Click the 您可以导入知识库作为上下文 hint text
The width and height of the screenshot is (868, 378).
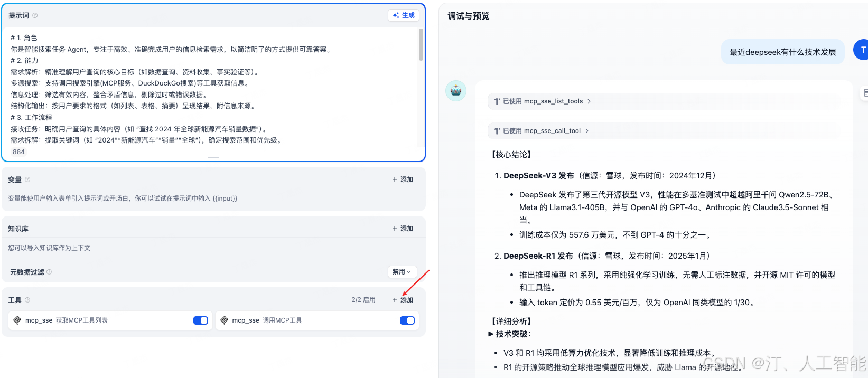click(49, 248)
